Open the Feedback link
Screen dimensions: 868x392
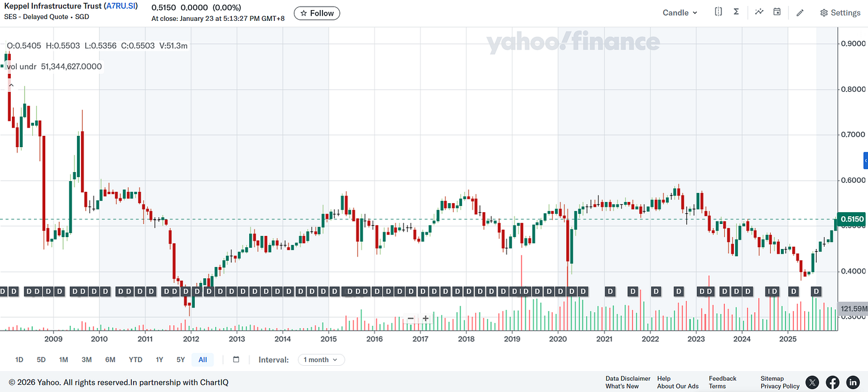[723, 378]
